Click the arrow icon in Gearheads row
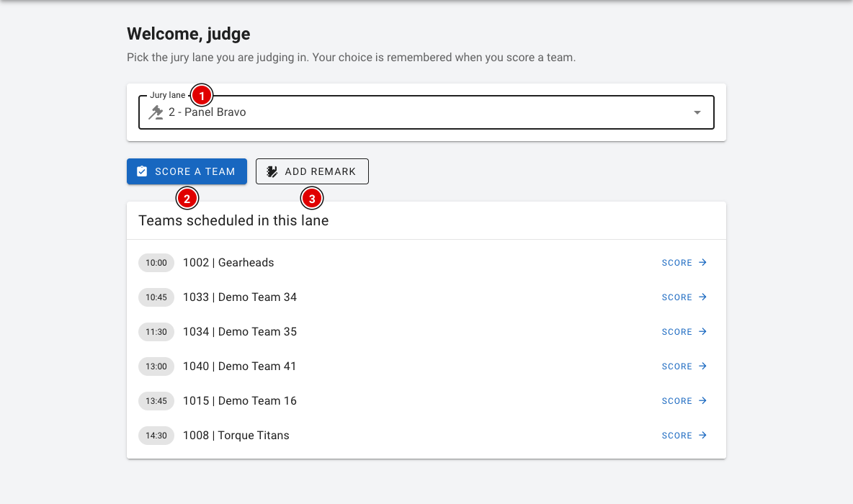The image size is (853, 504). 703,263
